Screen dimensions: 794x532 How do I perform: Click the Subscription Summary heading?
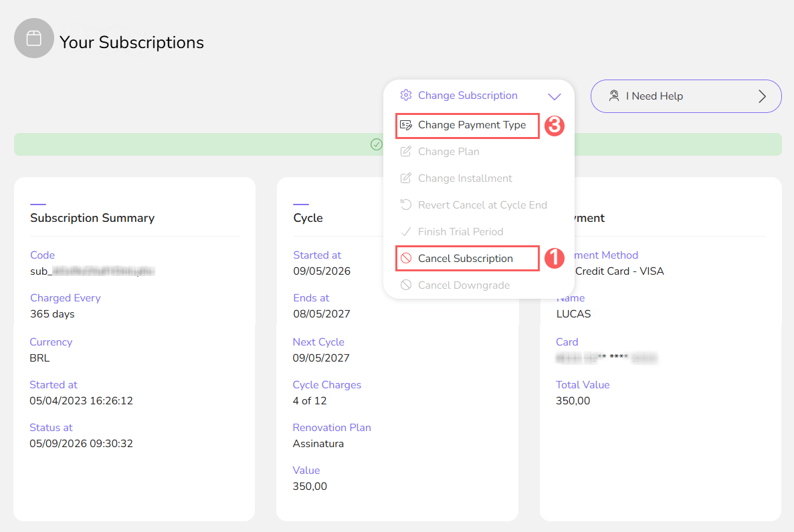(x=92, y=218)
